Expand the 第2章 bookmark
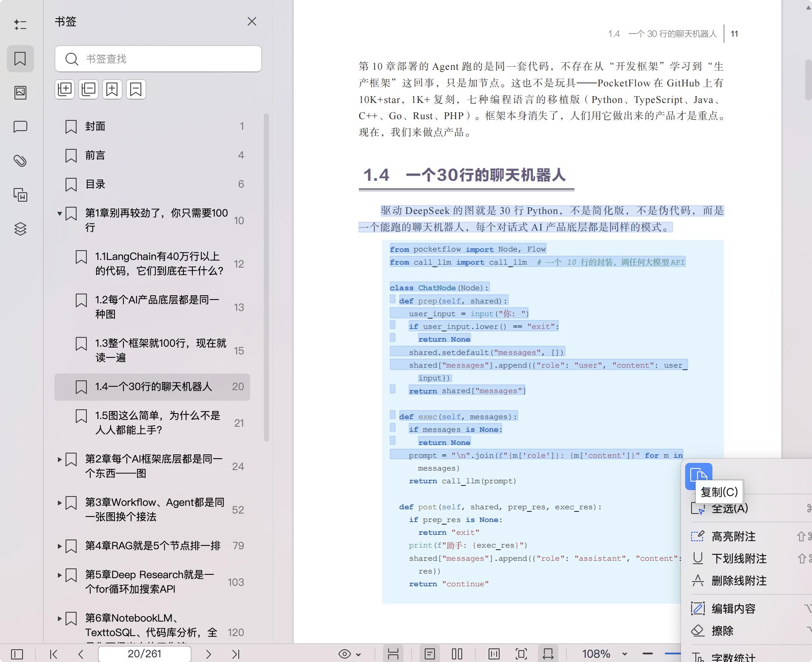This screenshot has width=812, height=662. pos(60,459)
